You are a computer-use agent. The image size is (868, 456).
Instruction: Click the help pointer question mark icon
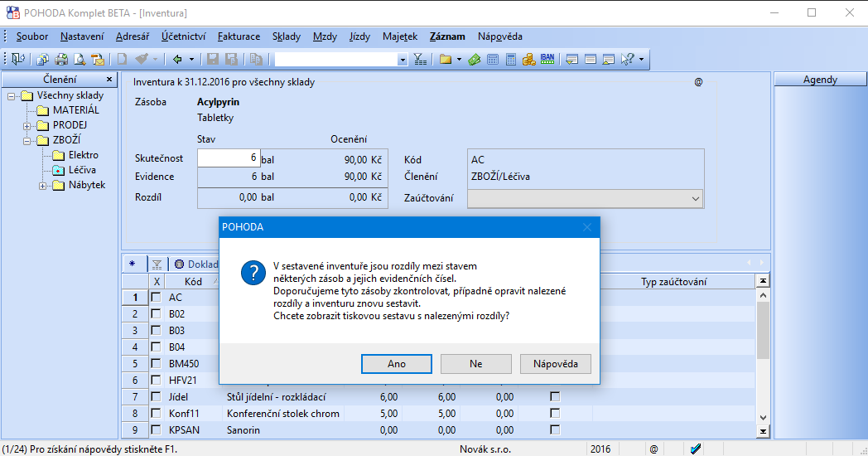[x=627, y=60]
